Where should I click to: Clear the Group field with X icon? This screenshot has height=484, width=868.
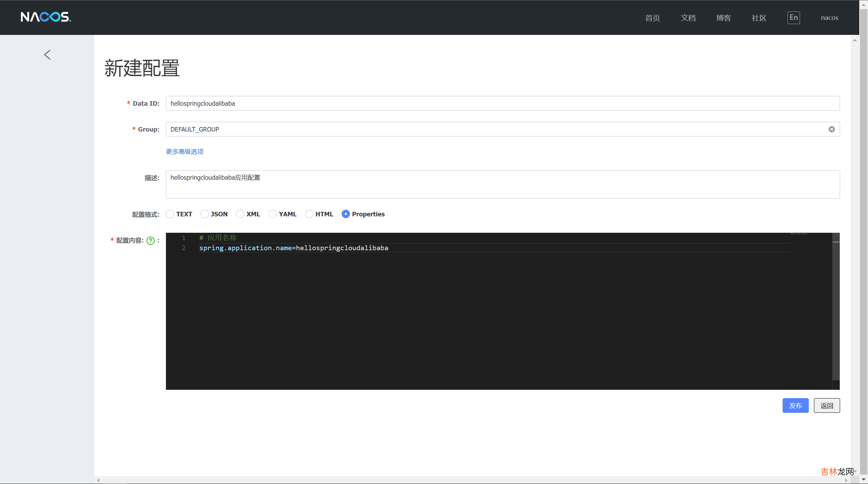click(831, 129)
